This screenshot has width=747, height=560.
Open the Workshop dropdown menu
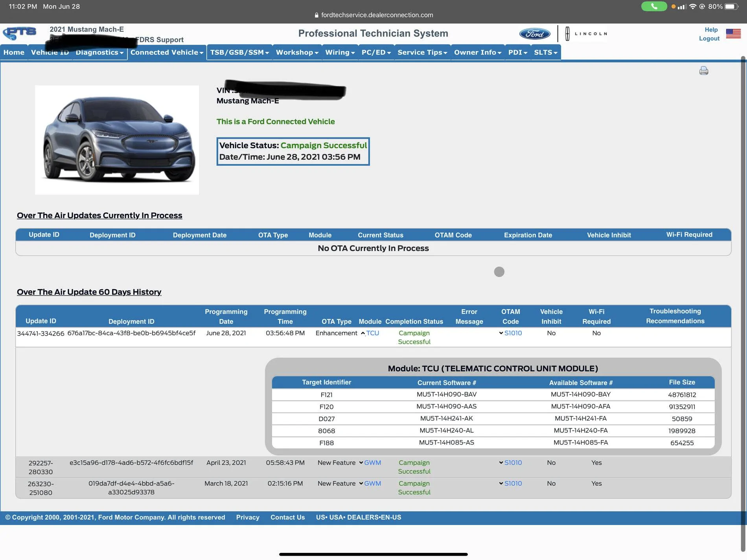tap(297, 52)
